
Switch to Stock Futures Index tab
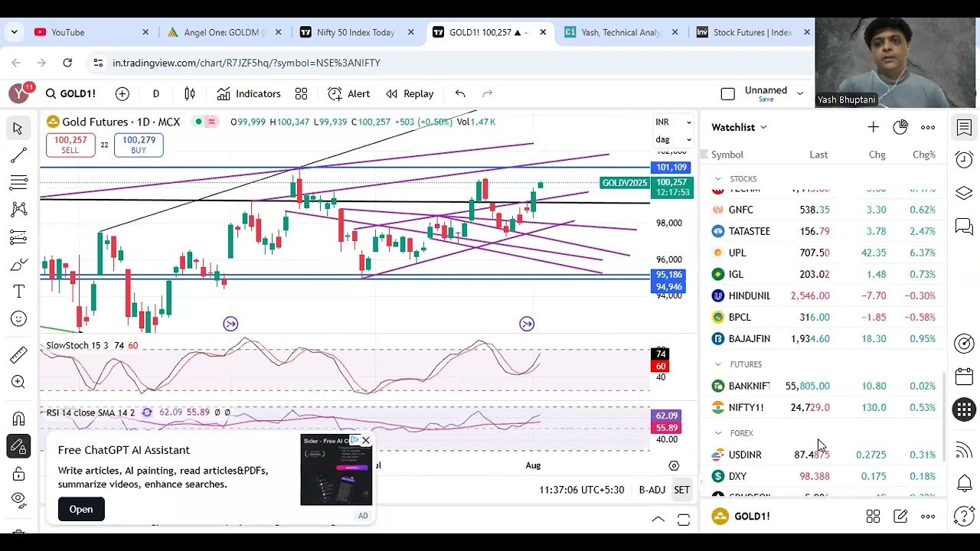point(754,32)
